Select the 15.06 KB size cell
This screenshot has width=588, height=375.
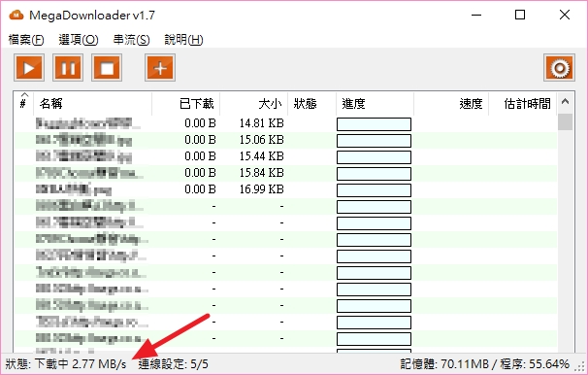pos(262,140)
